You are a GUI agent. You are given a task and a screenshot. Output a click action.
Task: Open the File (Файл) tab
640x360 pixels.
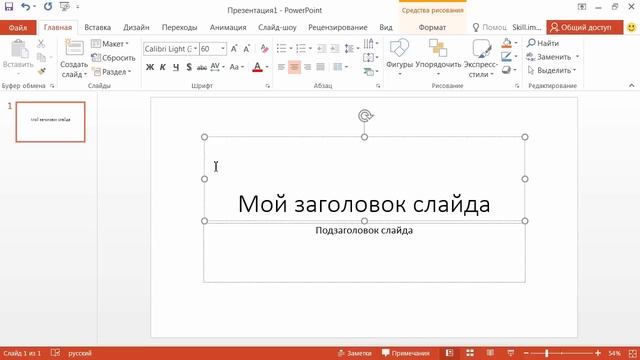coord(18,27)
